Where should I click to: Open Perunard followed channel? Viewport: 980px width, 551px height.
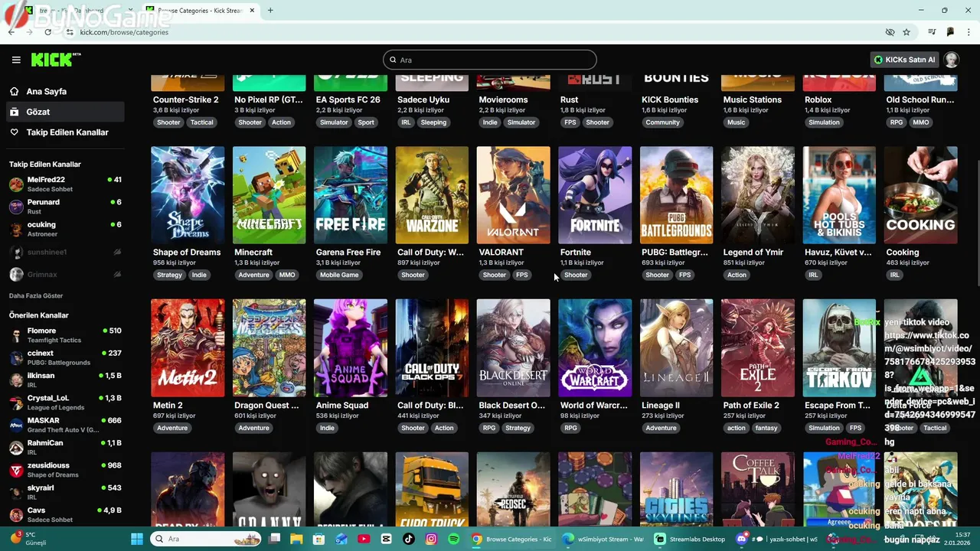(65, 207)
